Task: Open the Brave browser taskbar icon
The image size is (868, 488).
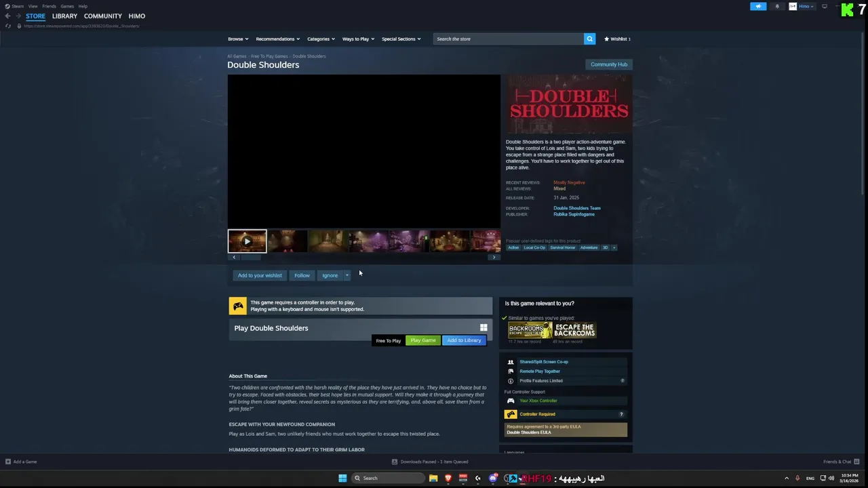Action: point(448,478)
